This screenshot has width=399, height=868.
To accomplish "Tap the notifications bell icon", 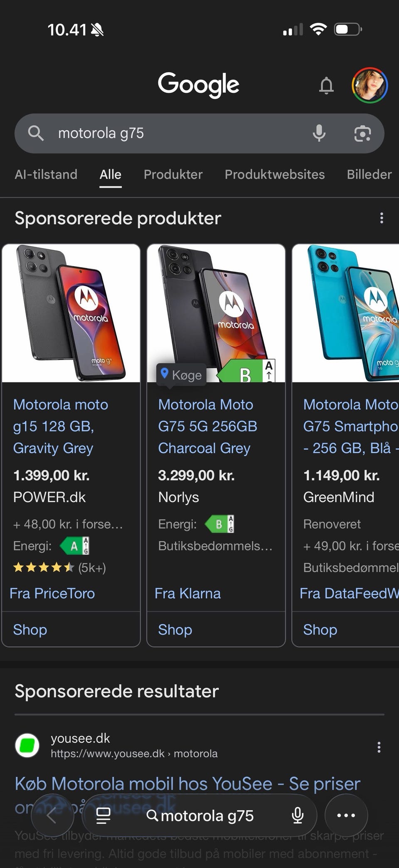I will (326, 85).
